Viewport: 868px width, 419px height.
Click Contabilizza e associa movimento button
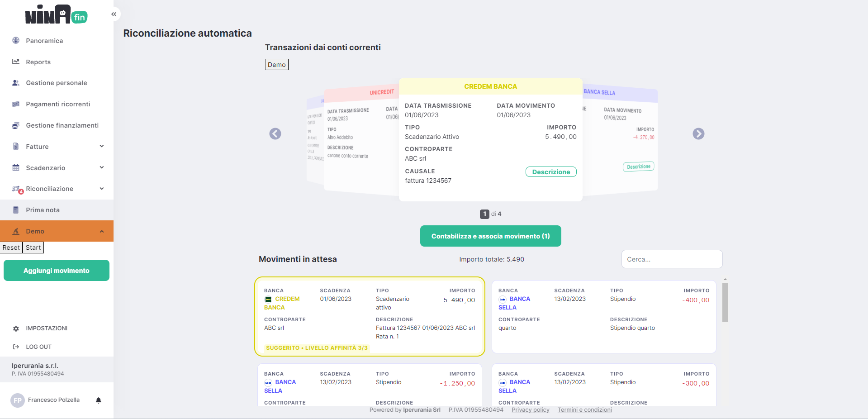coord(490,236)
